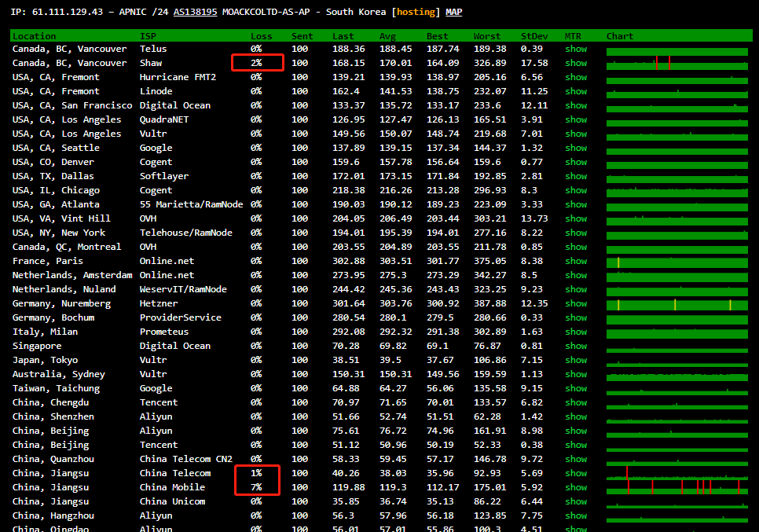759x532 pixels.
Task: Click the Paris Online.net latency chart
Action: click(x=676, y=262)
